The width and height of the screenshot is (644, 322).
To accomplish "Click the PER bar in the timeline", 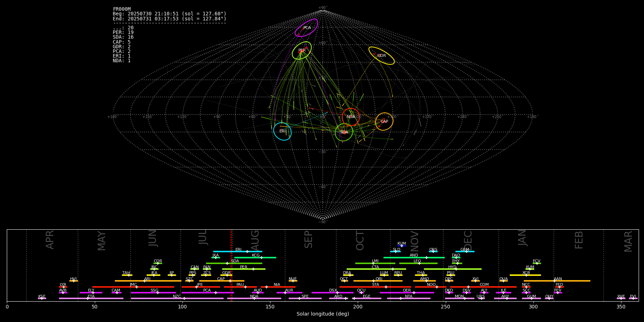I will point(244,269).
